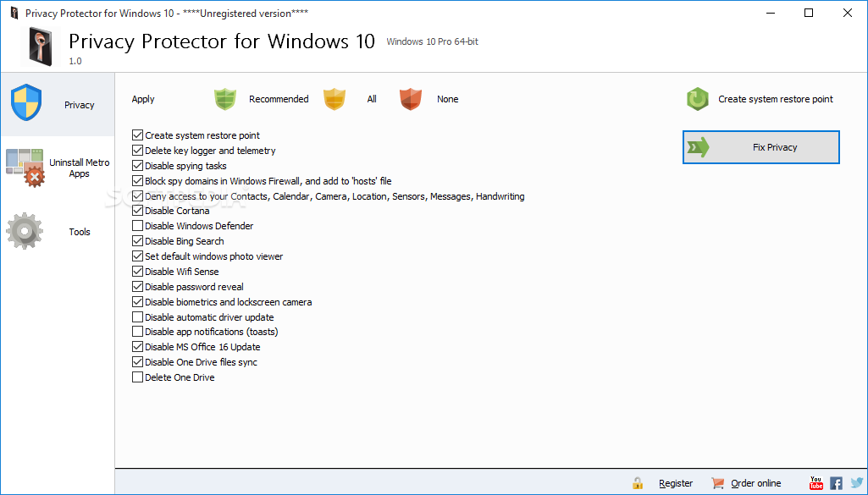Uncheck Delete key logger and telemetry

[x=137, y=151]
